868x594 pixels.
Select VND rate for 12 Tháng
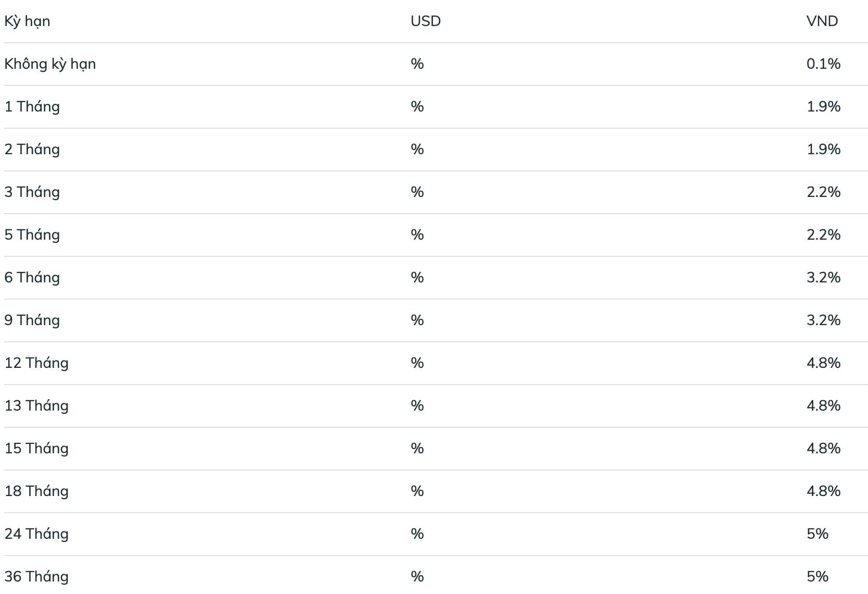pyautogui.click(x=823, y=363)
